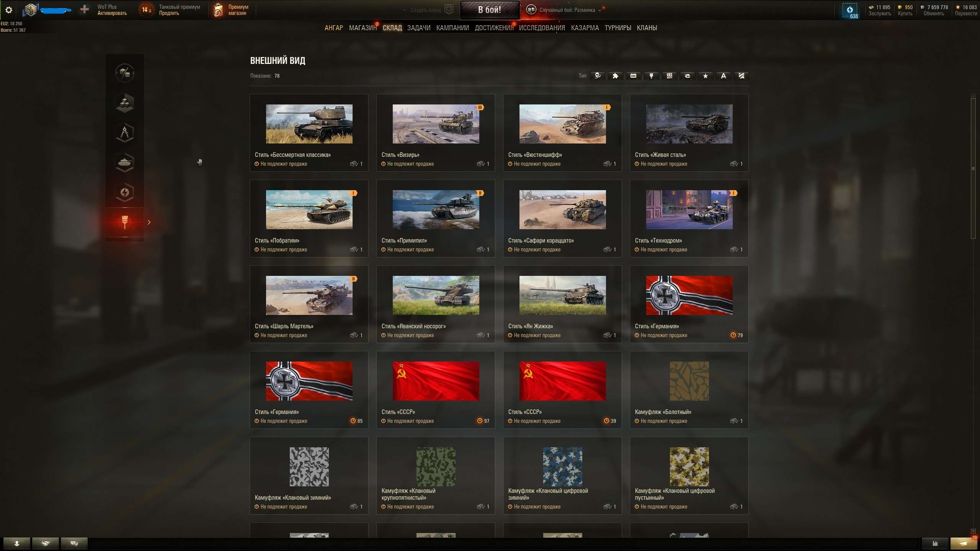Open the Казарма tab
980x551 pixels.
(x=585, y=28)
